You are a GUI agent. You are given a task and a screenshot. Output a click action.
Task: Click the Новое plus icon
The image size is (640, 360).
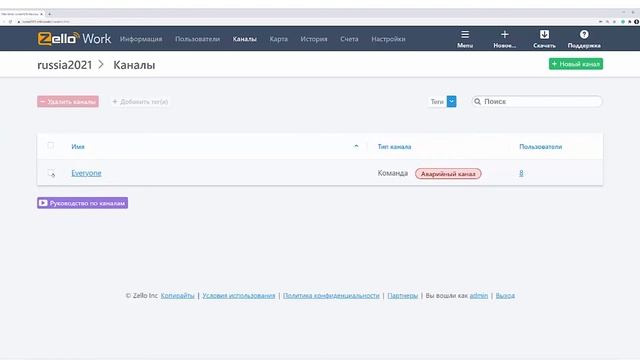click(504, 35)
